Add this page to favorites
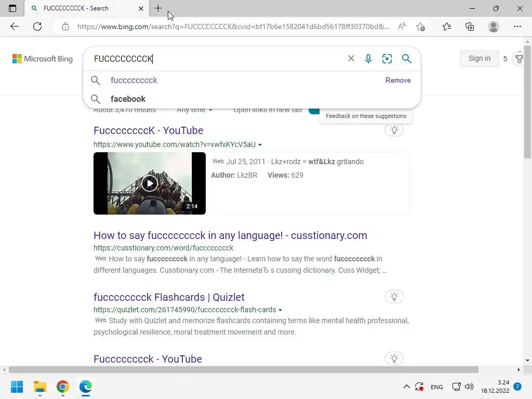 pos(421,26)
